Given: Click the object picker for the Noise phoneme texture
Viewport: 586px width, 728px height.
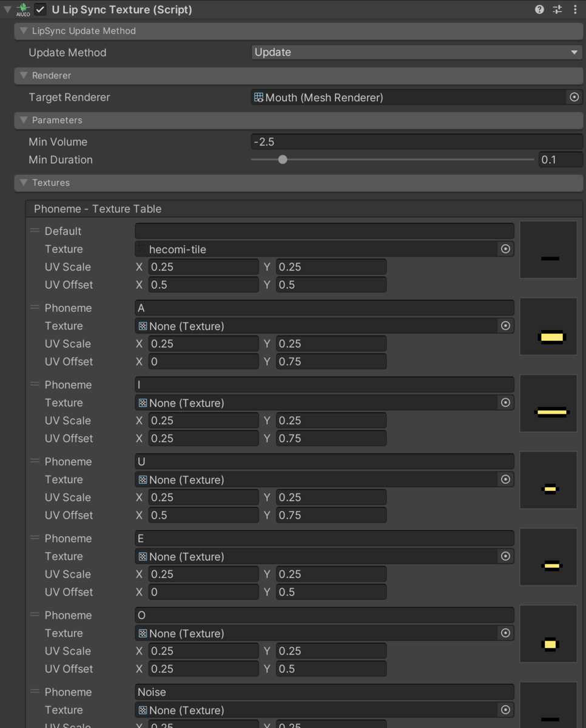Looking at the screenshot, I should (x=505, y=710).
